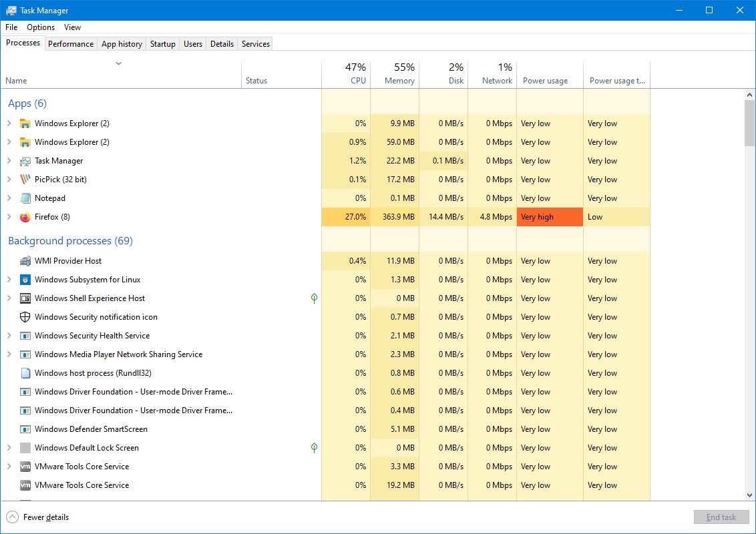Expand the Firefox (8) process group
The image size is (756, 534).
point(9,217)
